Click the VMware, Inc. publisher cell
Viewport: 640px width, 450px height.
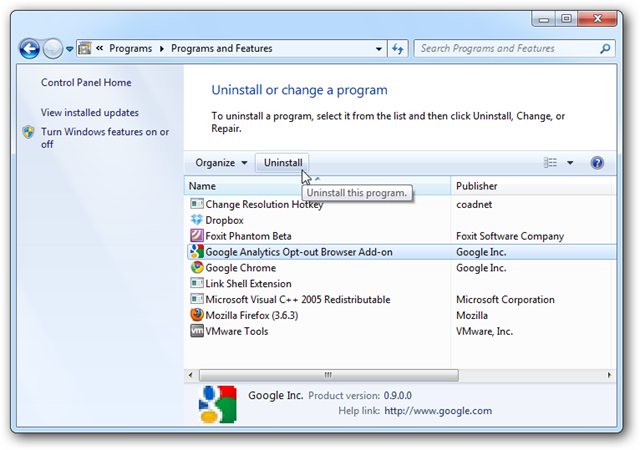click(x=484, y=331)
